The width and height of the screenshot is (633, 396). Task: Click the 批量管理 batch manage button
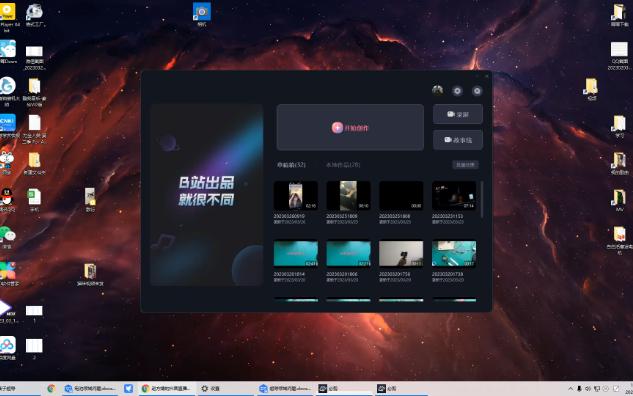(x=465, y=165)
